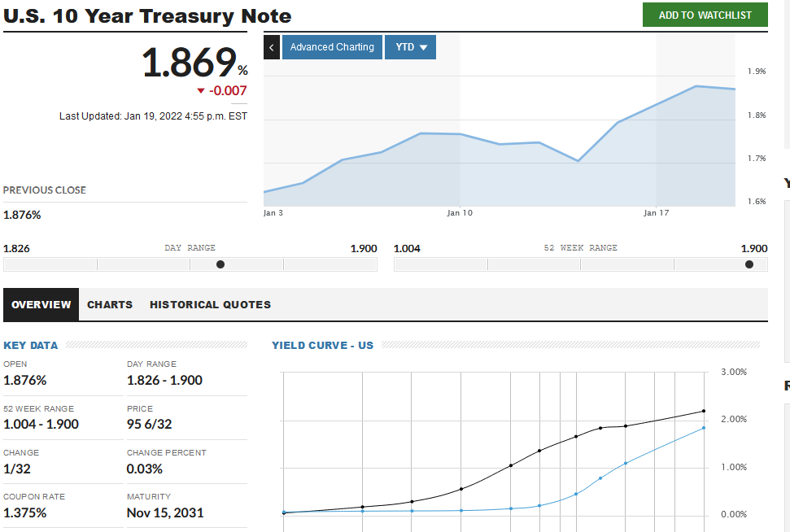790x532 pixels.
Task: Open the Historical Quotes tab
Action: coord(210,305)
